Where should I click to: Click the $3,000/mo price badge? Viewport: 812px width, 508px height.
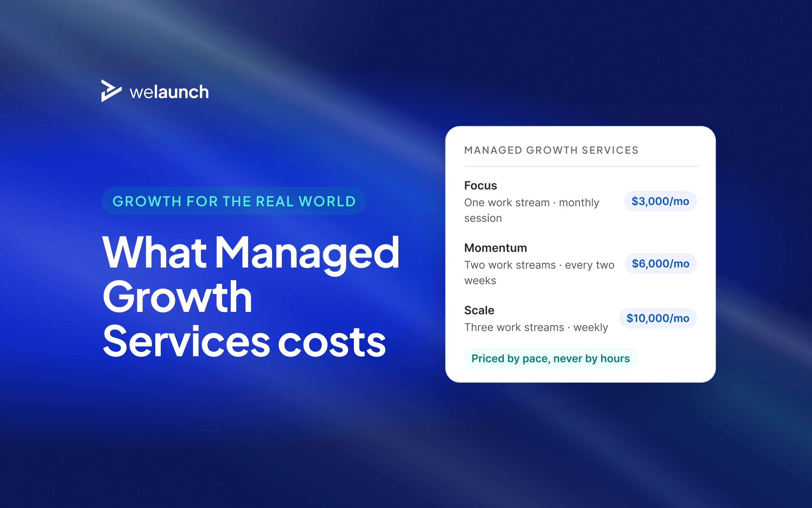click(x=660, y=202)
